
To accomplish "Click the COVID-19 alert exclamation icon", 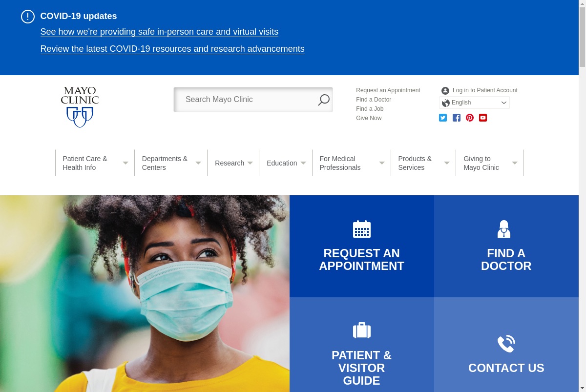I will tap(28, 17).
